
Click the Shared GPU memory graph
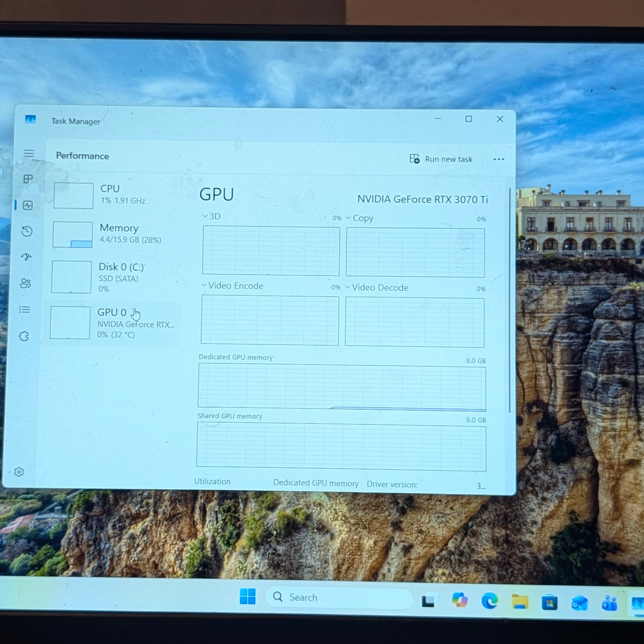341,447
